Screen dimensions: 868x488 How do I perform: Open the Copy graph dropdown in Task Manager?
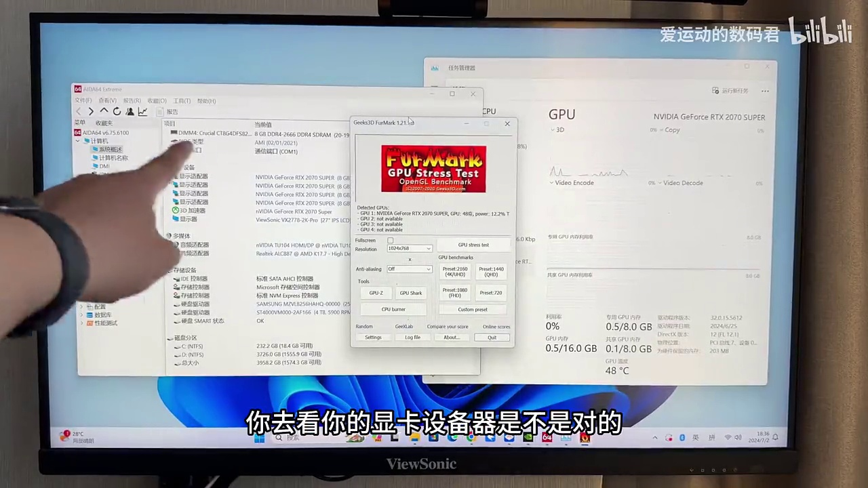point(669,130)
